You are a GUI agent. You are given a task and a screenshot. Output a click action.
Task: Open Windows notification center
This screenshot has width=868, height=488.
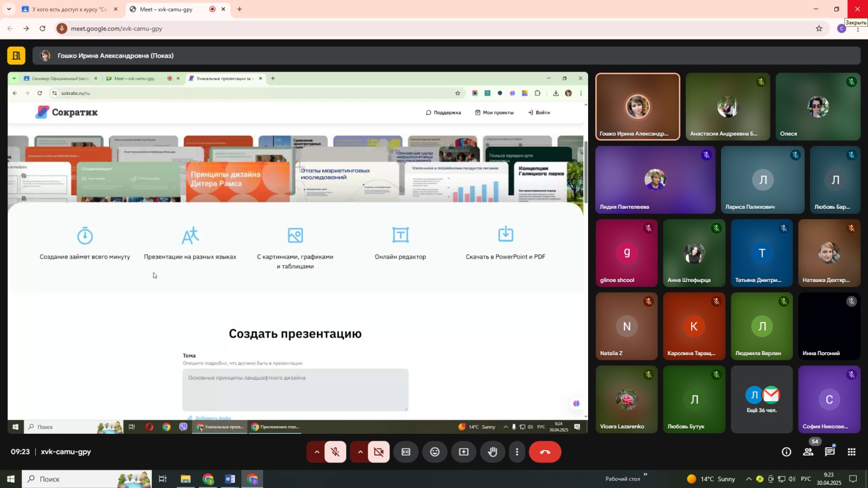coord(853,479)
